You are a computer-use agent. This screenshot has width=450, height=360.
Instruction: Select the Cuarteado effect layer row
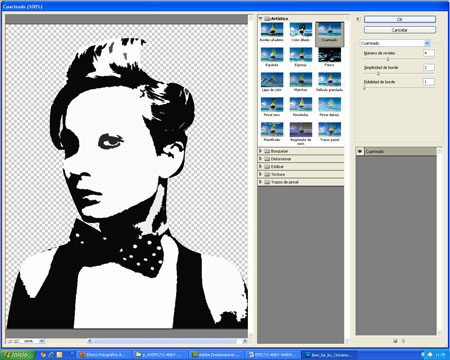[x=396, y=151]
